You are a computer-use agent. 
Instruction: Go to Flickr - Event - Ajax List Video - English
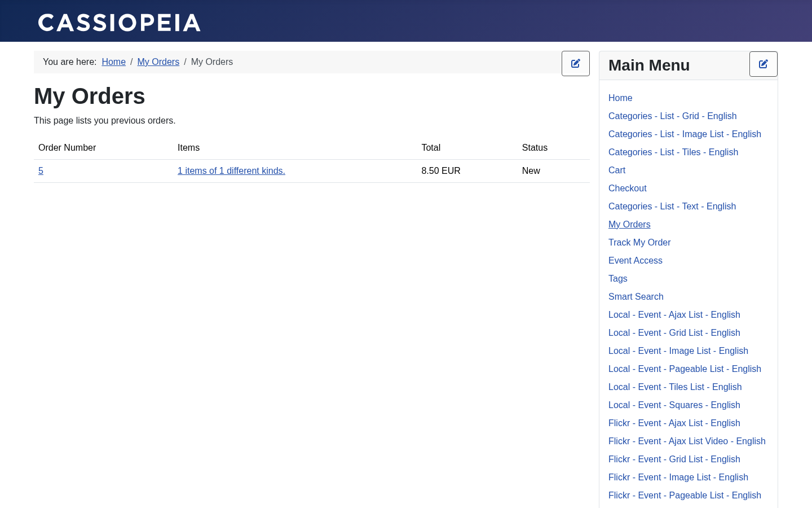click(x=687, y=441)
